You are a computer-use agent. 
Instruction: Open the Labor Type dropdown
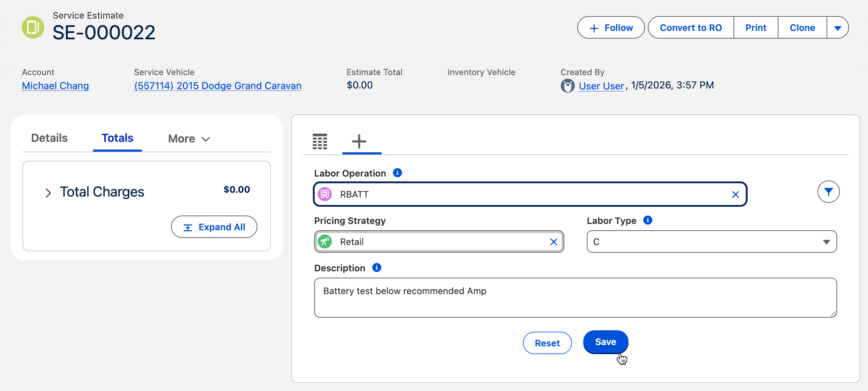712,241
